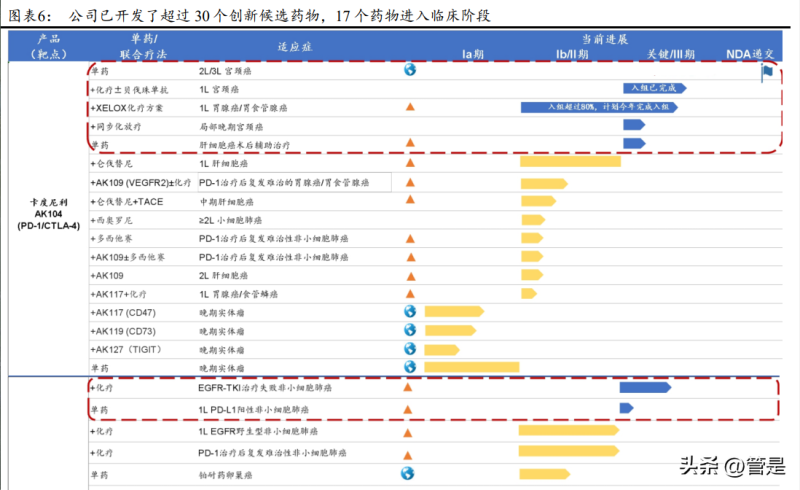The image size is (800, 490).
Task: Click the orange triangle in the +XELOX化疗方案 row
Action: tap(410, 107)
